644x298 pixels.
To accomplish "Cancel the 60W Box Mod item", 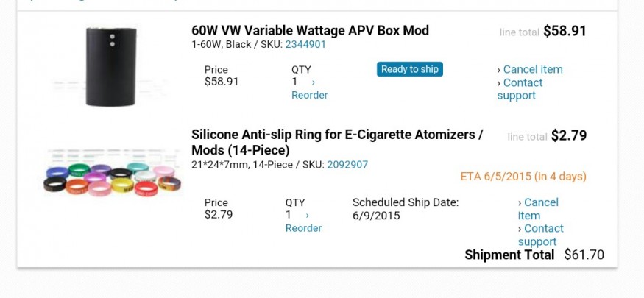I will pos(532,69).
